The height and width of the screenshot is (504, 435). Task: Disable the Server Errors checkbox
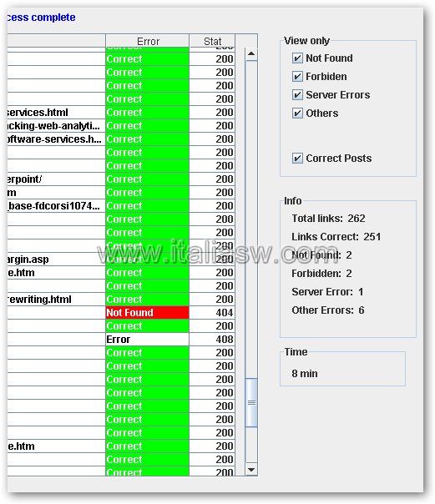(297, 95)
